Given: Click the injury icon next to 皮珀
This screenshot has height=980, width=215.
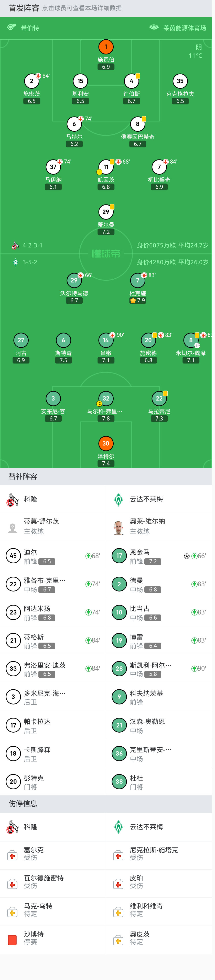Looking at the screenshot, I should tap(118, 884).
